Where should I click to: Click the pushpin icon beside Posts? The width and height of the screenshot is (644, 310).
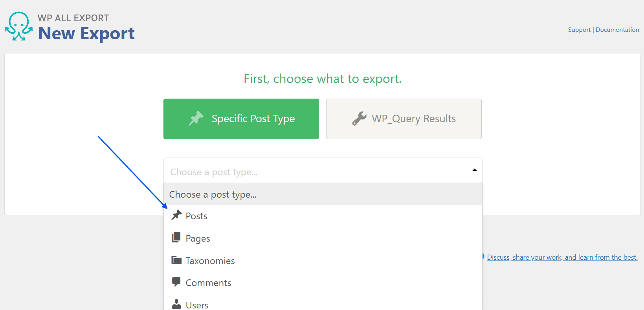click(x=176, y=215)
